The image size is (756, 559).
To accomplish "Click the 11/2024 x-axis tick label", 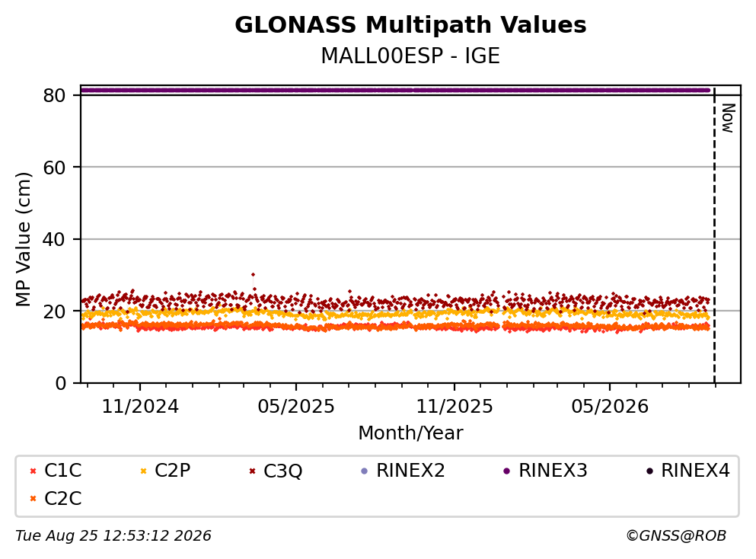I will pyautogui.click(x=140, y=407).
